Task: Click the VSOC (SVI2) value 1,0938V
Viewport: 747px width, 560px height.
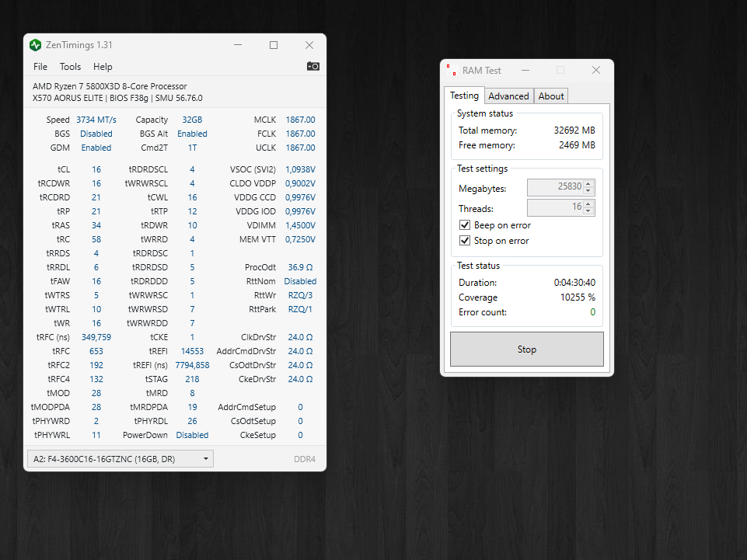Action: click(300, 169)
